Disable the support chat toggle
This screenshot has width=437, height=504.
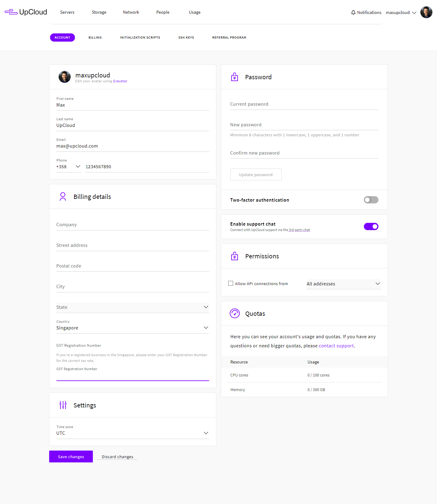pyautogui.click(x=371, y=226)
